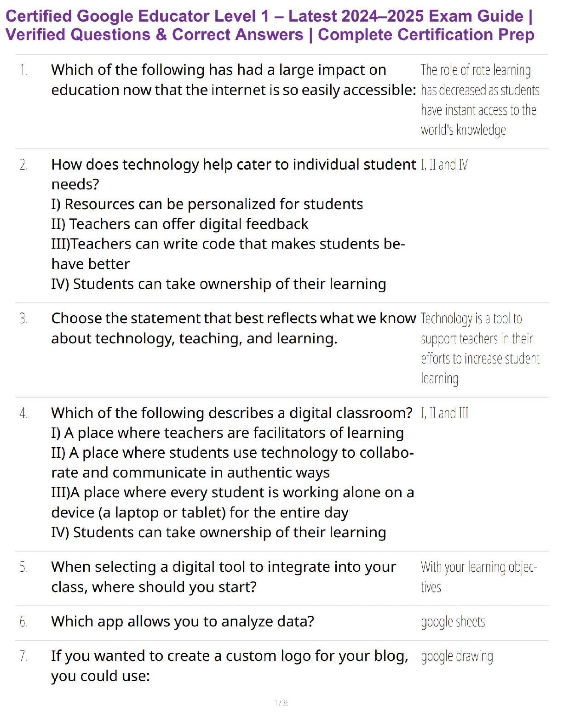
Task: Click the question 'Which of the following describes a digital classroom?'
Action: 232,413
